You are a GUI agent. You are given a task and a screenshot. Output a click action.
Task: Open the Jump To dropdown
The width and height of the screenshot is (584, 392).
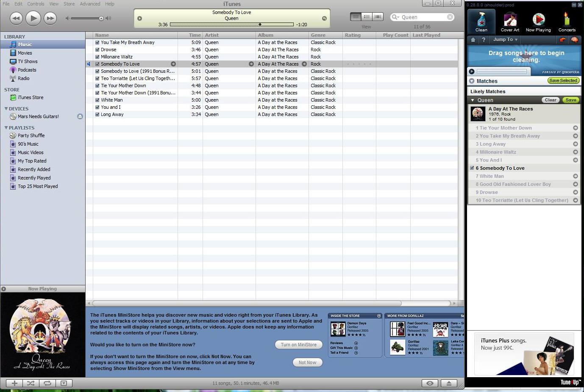(x=505, y=40)
